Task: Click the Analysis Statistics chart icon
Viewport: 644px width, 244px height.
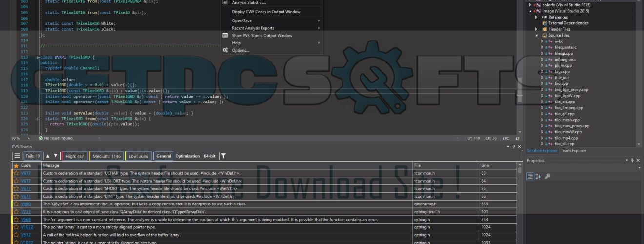Action: pyautogui.click(x=225, y=3)
